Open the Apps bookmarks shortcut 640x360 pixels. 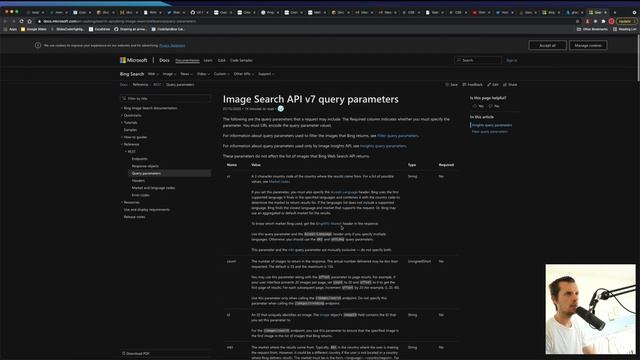coord(11,29)
